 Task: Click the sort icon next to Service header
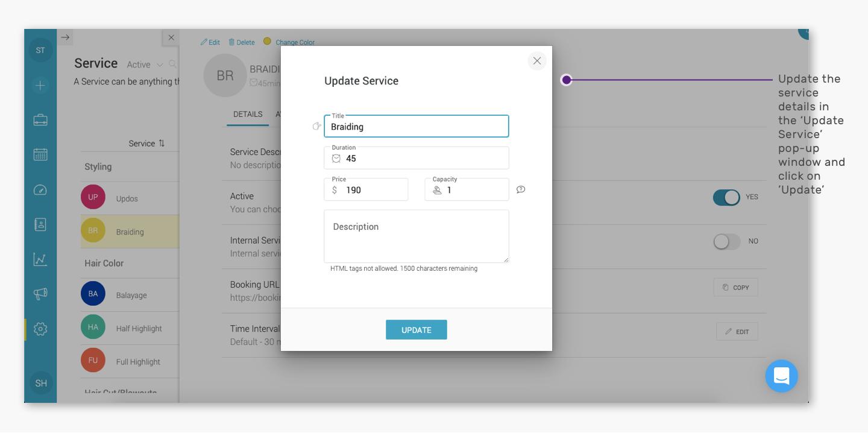162,144
